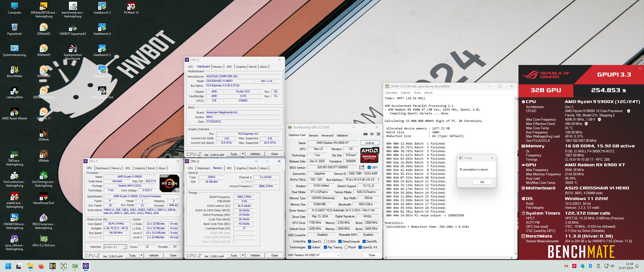Toggle the Vulkan checkbox in GPU-Z
The image size is (644, 272).
pyautogui.click(x=309, y=247)
